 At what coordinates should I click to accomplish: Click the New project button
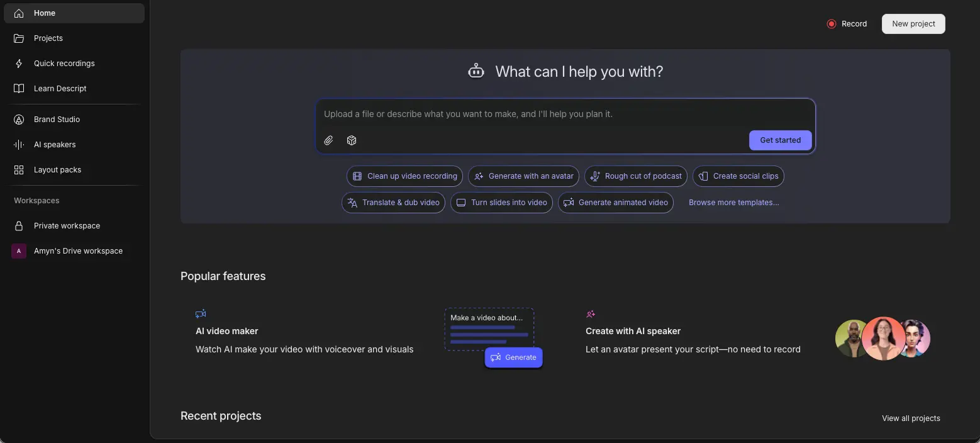(913, 24)
